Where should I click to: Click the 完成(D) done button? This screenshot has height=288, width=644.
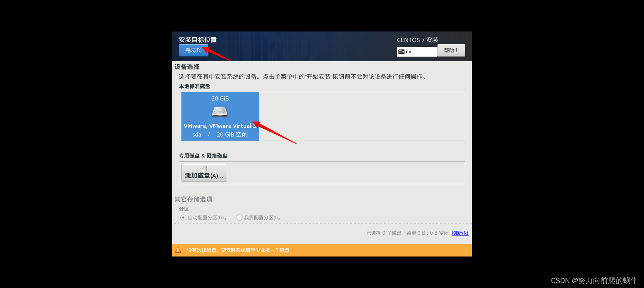pyautogui.click(x=193, y=50)
